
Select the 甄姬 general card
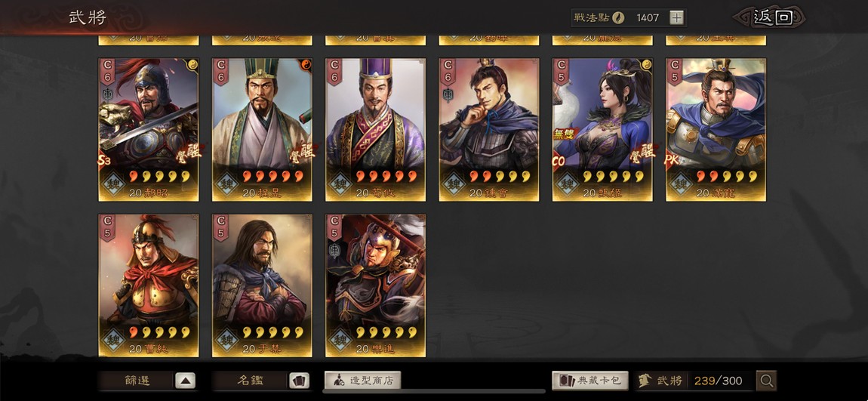click(x=602, y=130)
